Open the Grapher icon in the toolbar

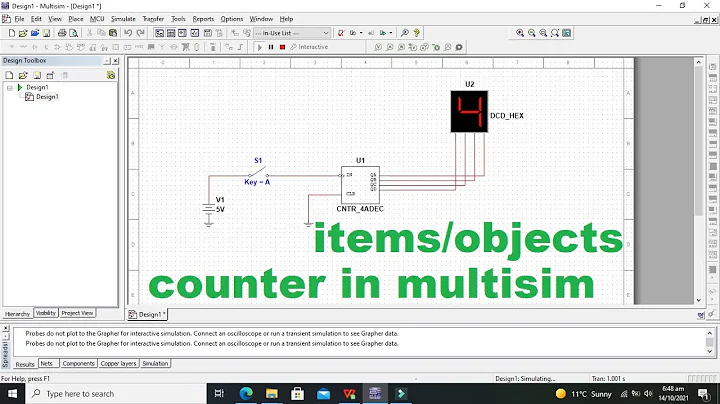point(195,33)
